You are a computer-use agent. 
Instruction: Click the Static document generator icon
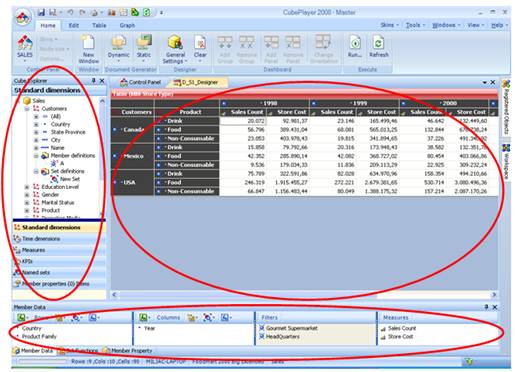click(144, 47)
